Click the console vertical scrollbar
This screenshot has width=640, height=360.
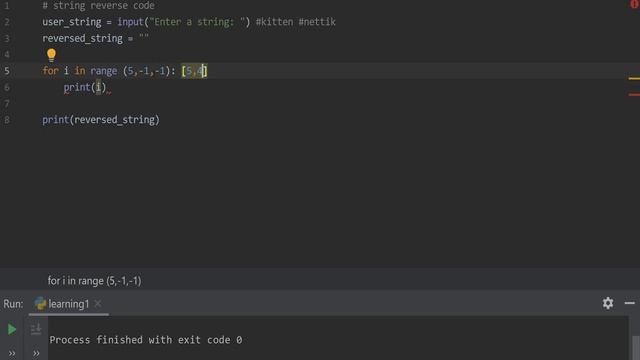pyautogui.click(x=636, y=347)
